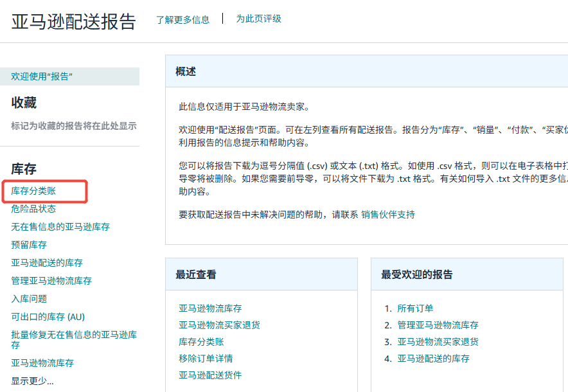Click the 最受欢迎的报告 panel header
The height and width of the screenshot is (392, 568).
pos(467,274)
